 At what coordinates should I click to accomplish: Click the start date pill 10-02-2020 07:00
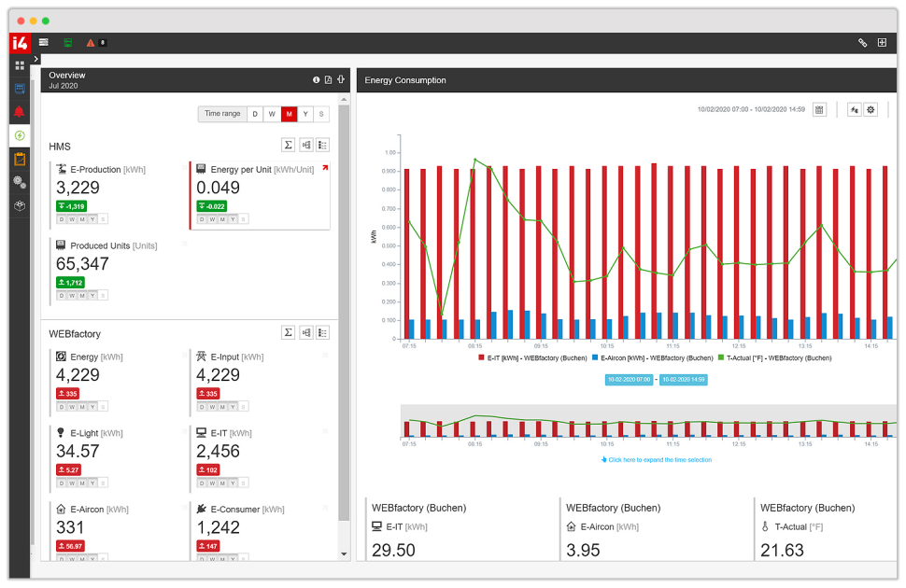629,380
